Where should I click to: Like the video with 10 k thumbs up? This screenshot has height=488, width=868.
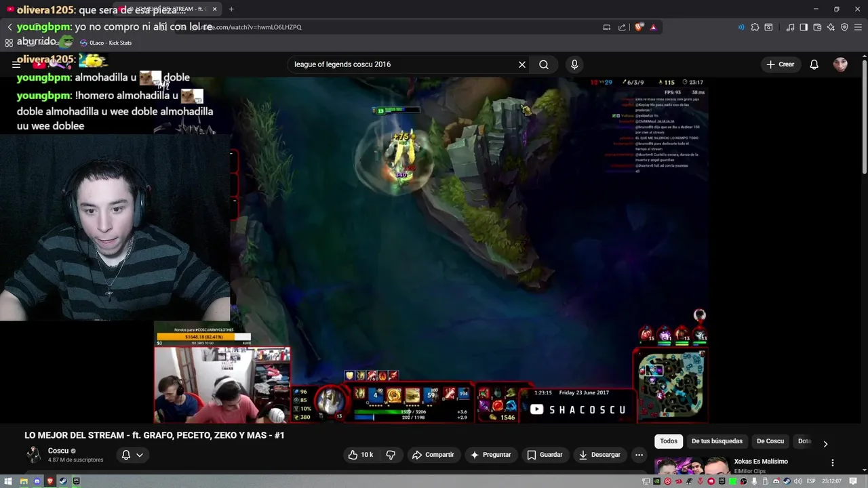360,455
